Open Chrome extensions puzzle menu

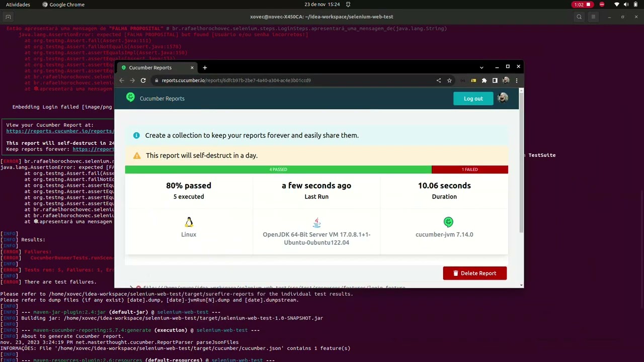point(484,80)
